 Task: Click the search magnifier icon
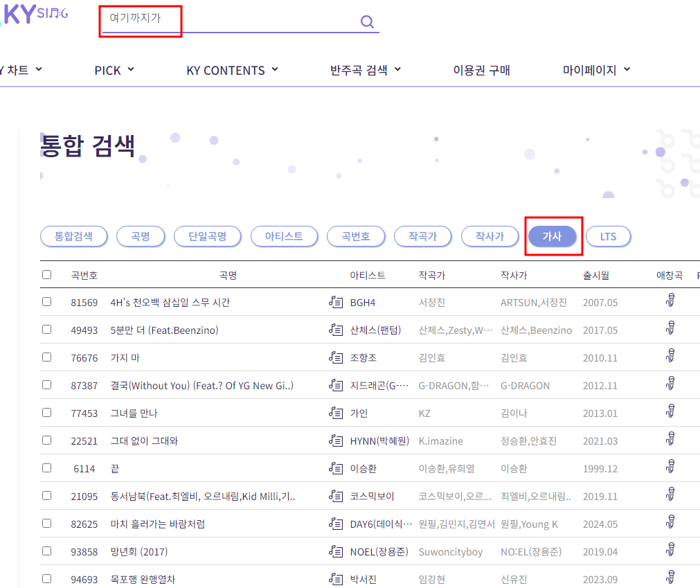pos(367,21)
